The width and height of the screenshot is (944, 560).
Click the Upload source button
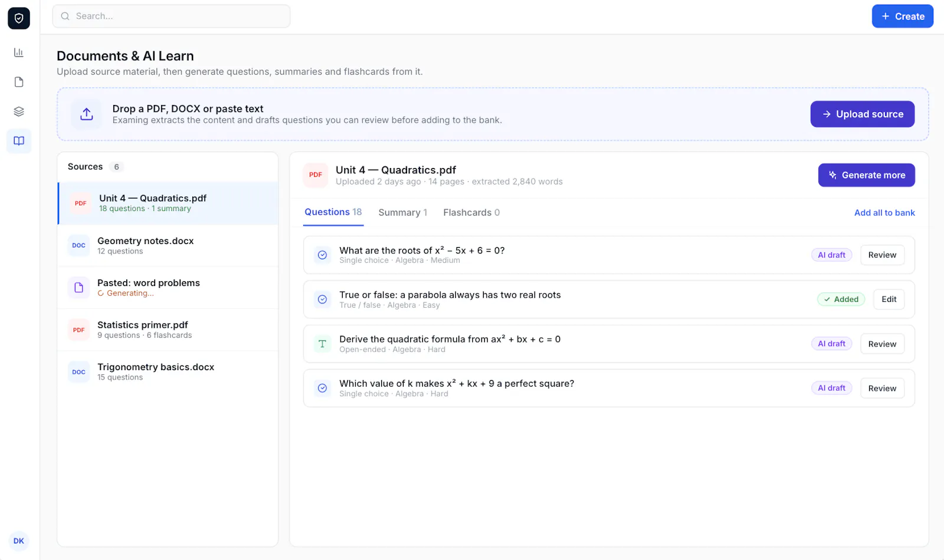pyautogui.click(x=863, y=114)
